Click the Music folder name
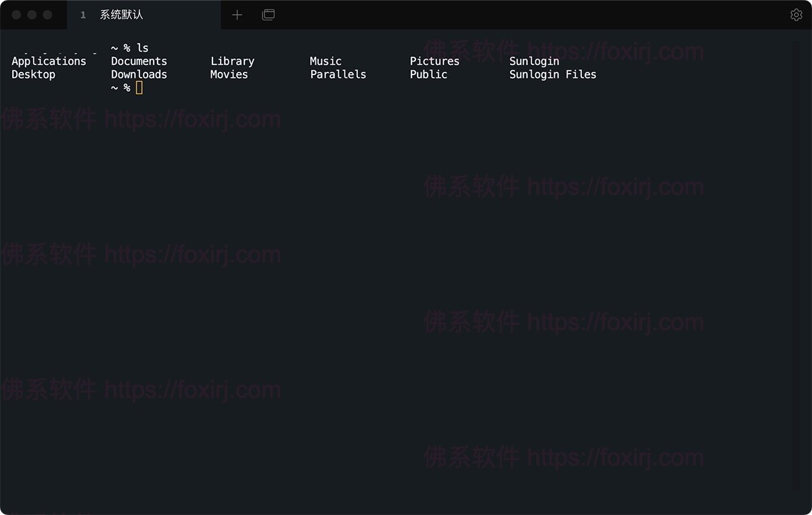 (325, 61)
